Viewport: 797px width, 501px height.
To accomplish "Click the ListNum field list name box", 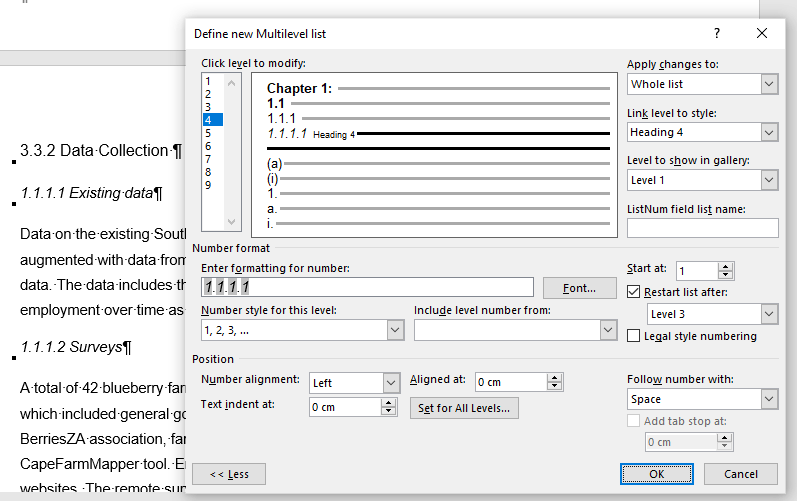I will pos(702,228).
